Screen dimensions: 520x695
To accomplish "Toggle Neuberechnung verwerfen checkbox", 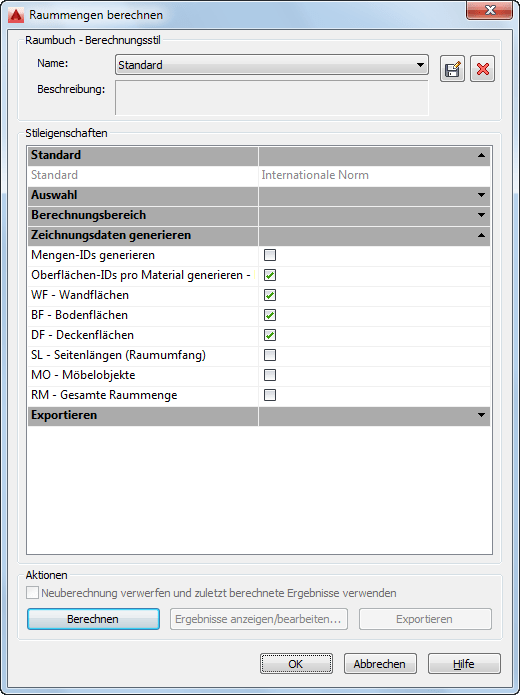I will point(32,593).
